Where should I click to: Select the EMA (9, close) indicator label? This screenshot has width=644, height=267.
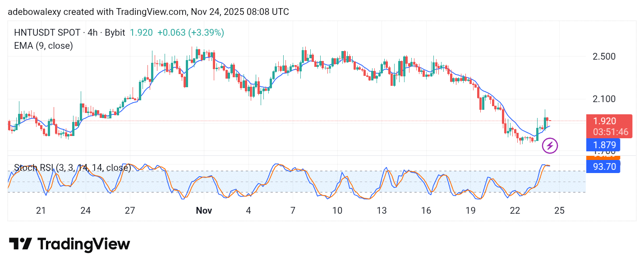43,46
